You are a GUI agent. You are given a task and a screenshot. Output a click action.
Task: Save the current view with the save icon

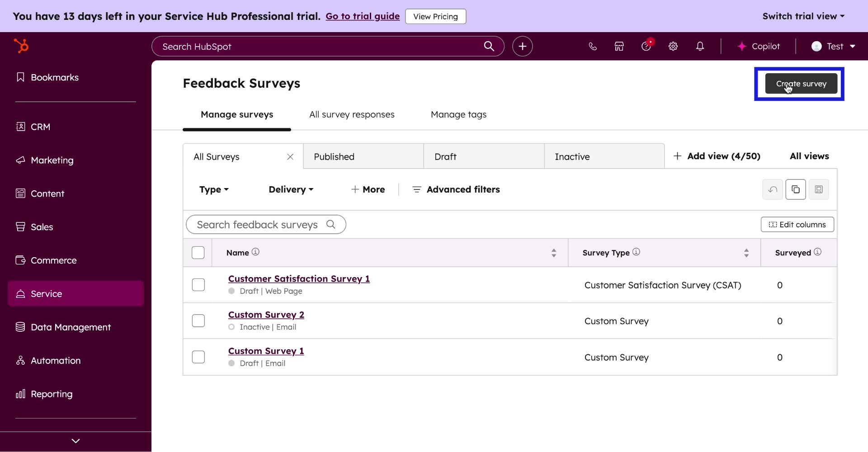pyautogui.click(x=819, y=189)
